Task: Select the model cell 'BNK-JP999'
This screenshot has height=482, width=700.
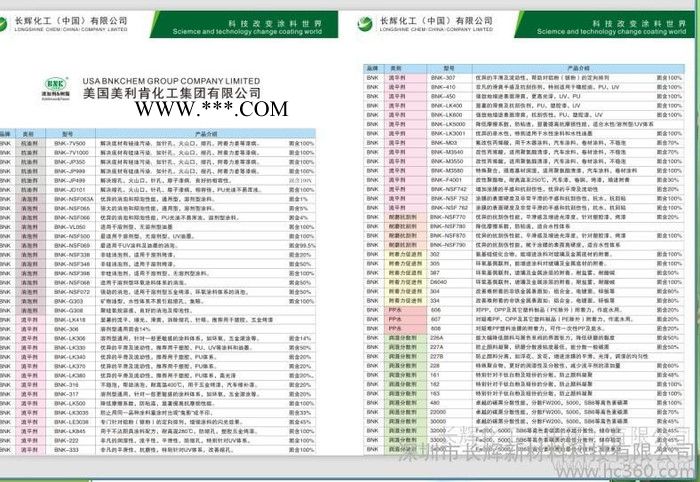Action: (70, 171)
